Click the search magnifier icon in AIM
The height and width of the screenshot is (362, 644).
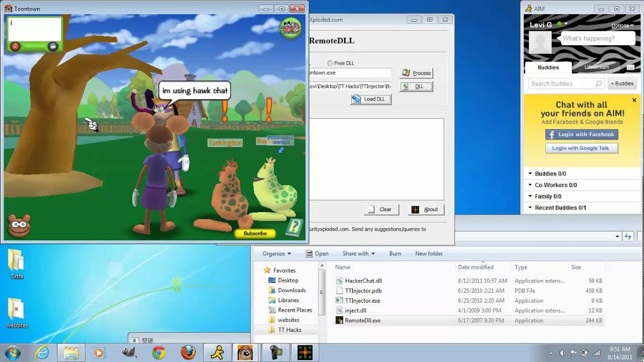tap(598, 84)
